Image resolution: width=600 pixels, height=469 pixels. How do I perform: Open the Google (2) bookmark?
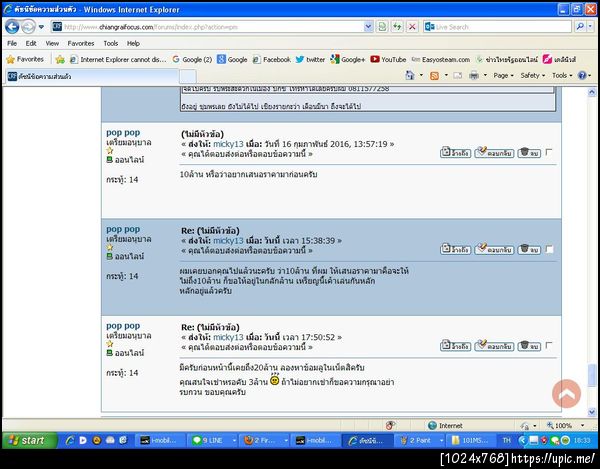pos(192,59)
